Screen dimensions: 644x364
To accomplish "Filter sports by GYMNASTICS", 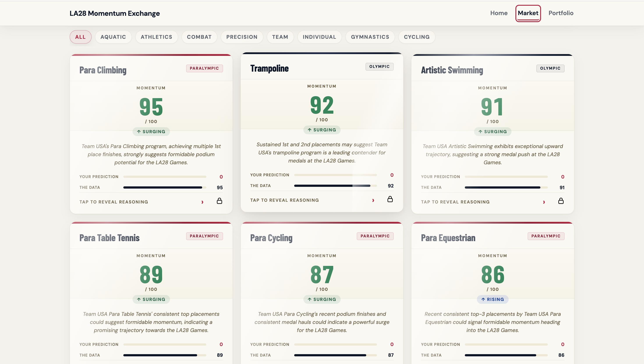I will (x=370, y=37).
